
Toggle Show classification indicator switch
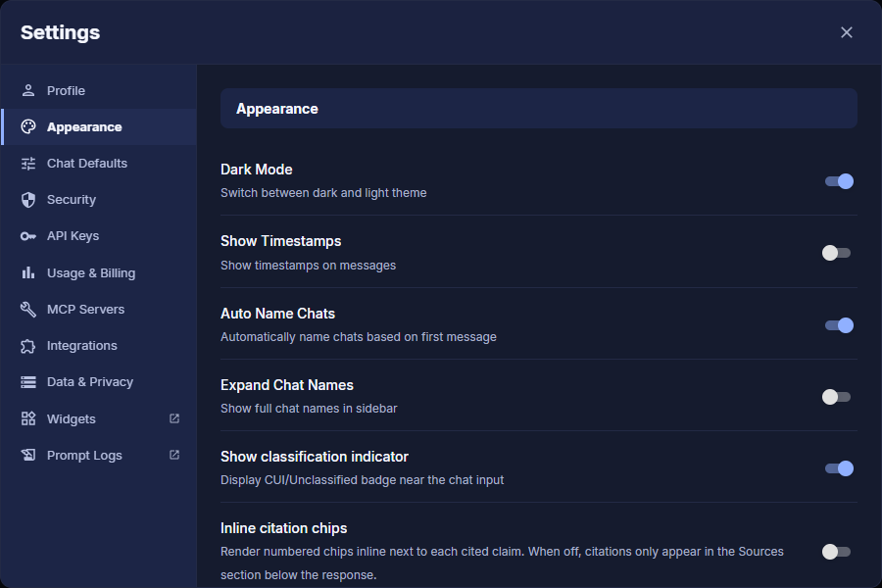click(839, 468)
